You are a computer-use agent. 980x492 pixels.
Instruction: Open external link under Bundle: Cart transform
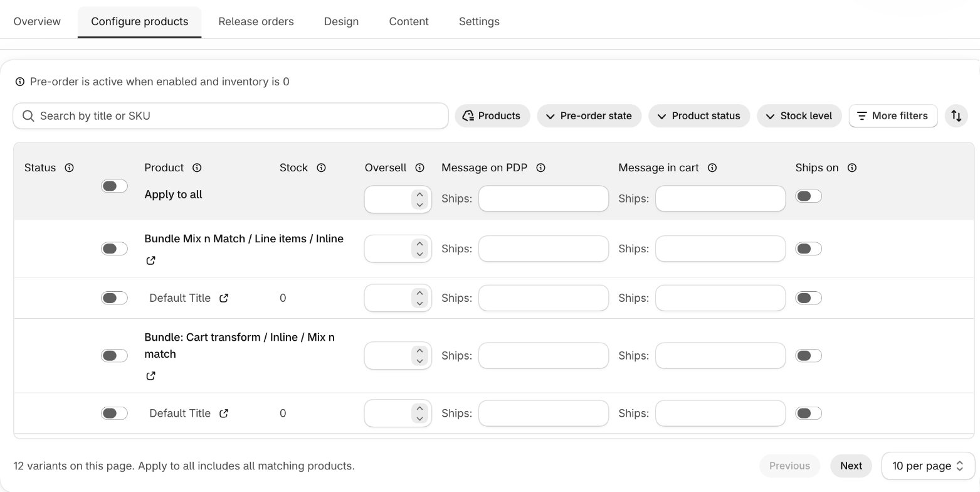(x=150, y=376)
